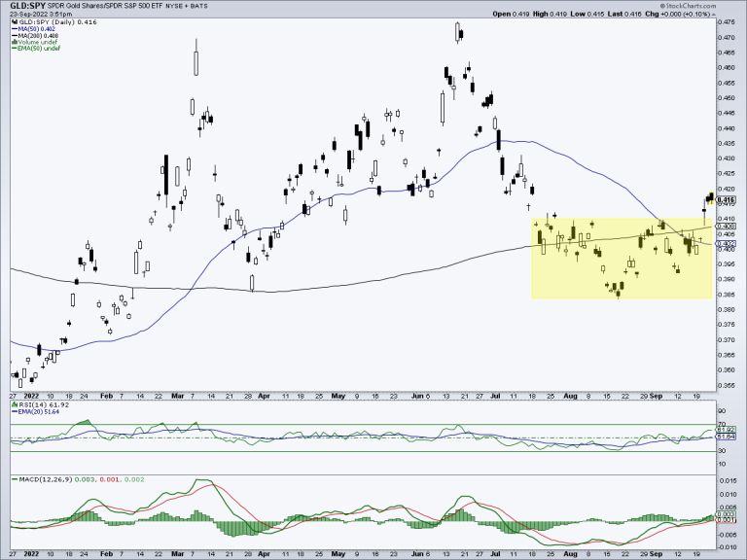Click the candlestick legend icon beside GLD:SPY (Daily)
This screenshot has width=747, height=560.
tap(15, 22)
